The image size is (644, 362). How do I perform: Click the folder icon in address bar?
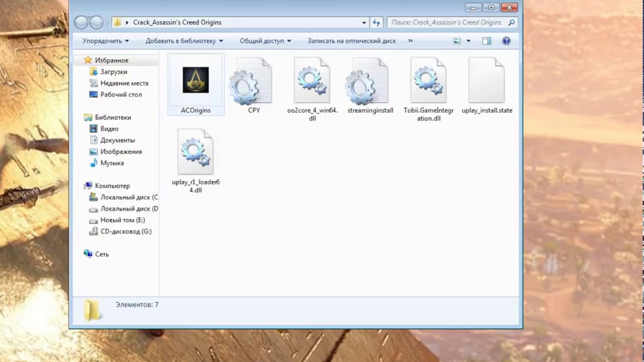click(x=117, y=22)
